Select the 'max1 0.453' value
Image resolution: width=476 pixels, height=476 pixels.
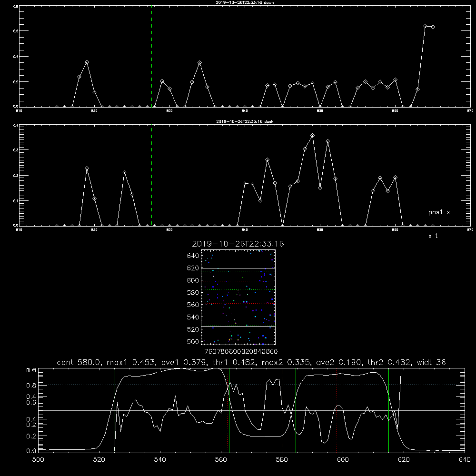tap(131, 362)
